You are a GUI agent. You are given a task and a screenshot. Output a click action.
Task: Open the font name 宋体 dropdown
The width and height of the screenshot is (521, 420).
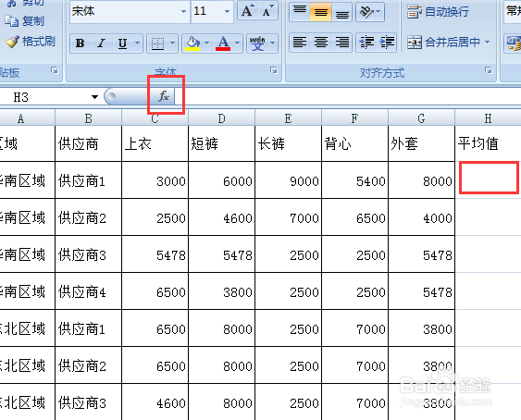(183, 11)
